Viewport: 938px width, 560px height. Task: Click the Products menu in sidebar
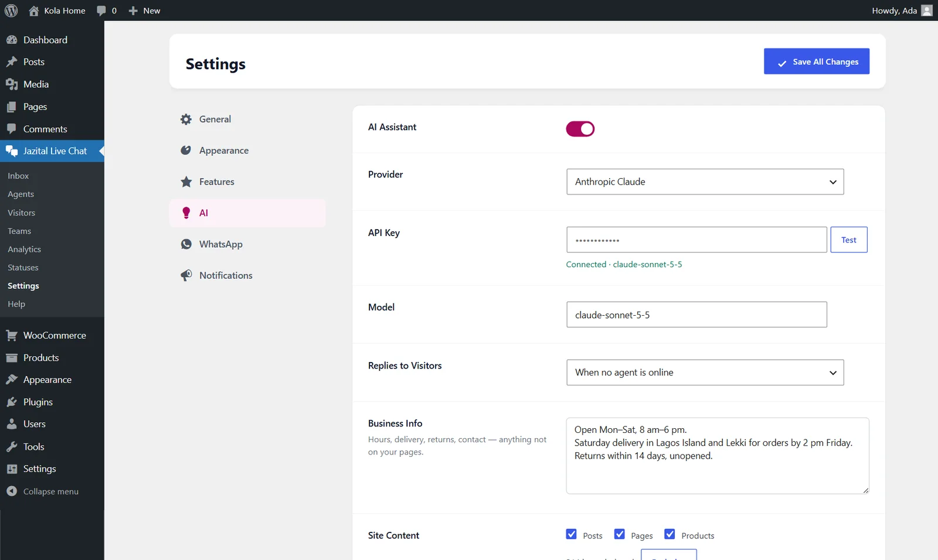coord(52,358)
